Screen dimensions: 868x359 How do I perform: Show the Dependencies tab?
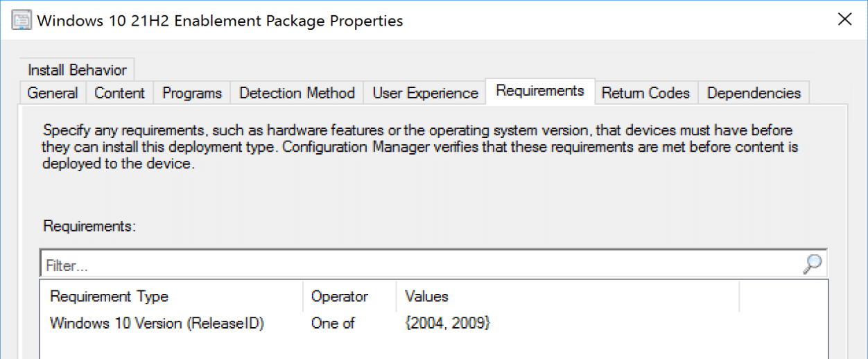[754, 93]
